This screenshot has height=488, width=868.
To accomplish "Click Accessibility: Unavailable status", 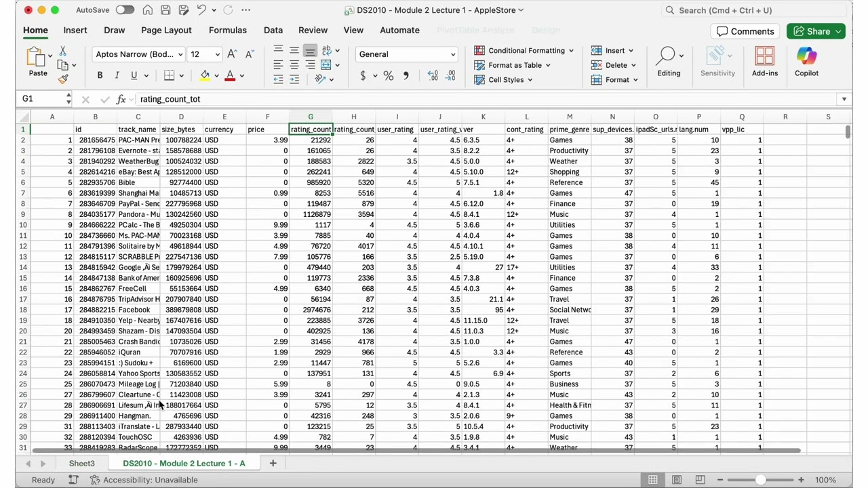I will click(143, 480).
